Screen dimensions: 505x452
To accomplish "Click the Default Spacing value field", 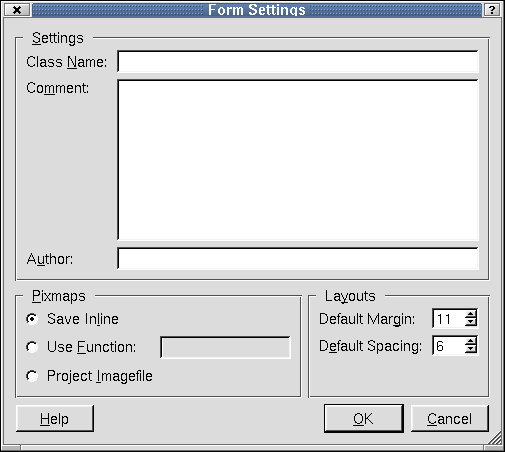I will (x=449, y=346).
